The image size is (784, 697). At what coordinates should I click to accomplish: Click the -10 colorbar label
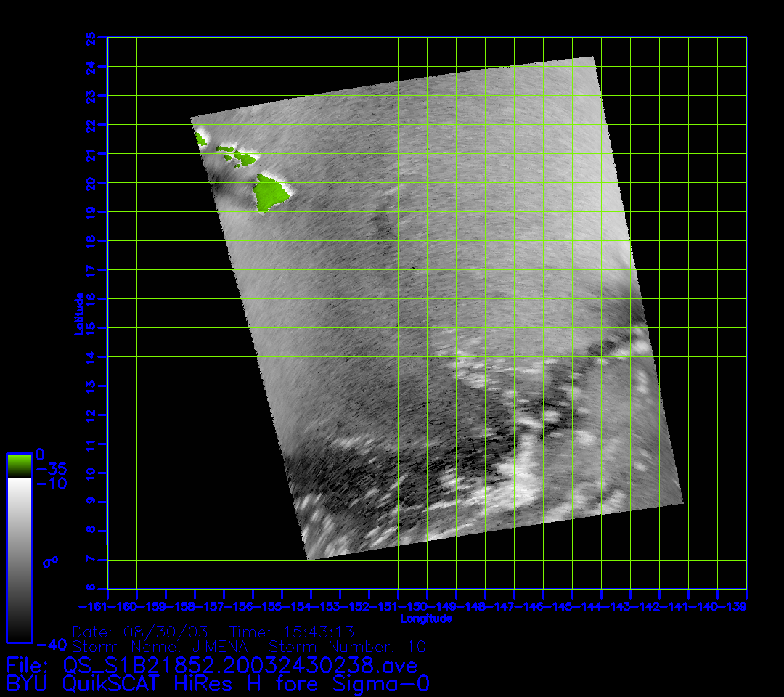coord(51,483)
